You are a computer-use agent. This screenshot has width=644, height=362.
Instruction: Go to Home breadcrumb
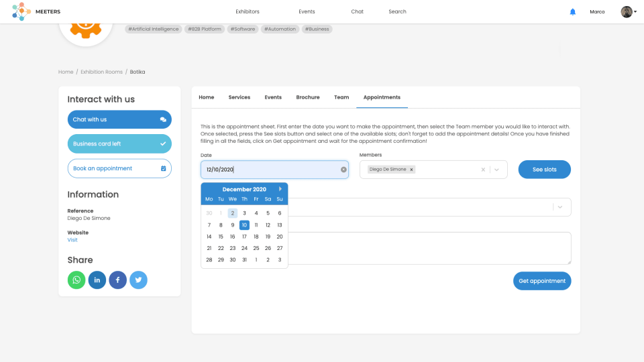pyautogui.click(x=66, y=72)
